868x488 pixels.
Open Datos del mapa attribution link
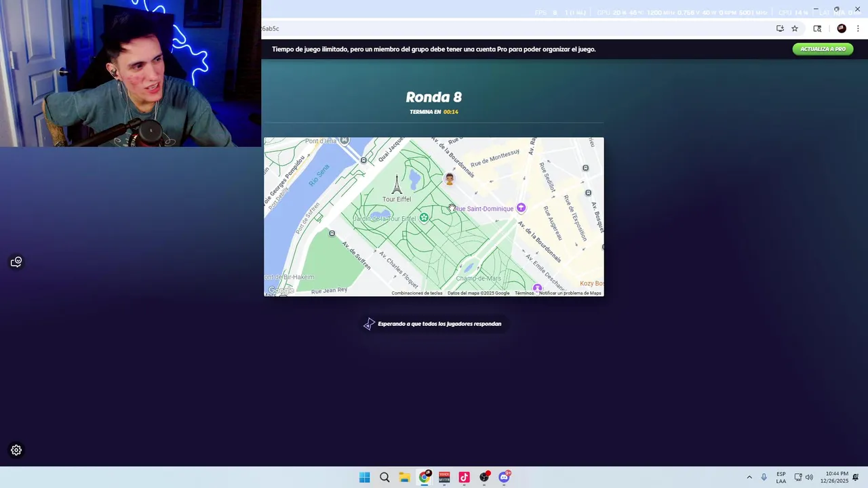point(478,293)
